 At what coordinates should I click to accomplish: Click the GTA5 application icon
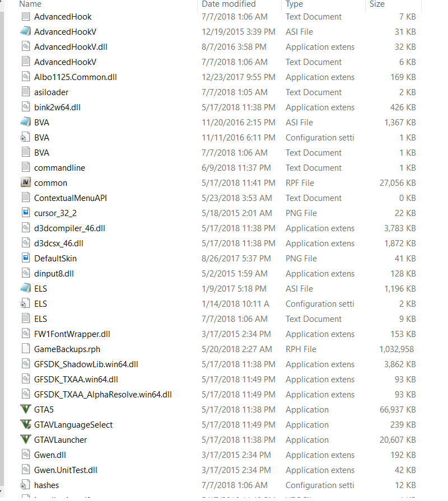point(26,410)
